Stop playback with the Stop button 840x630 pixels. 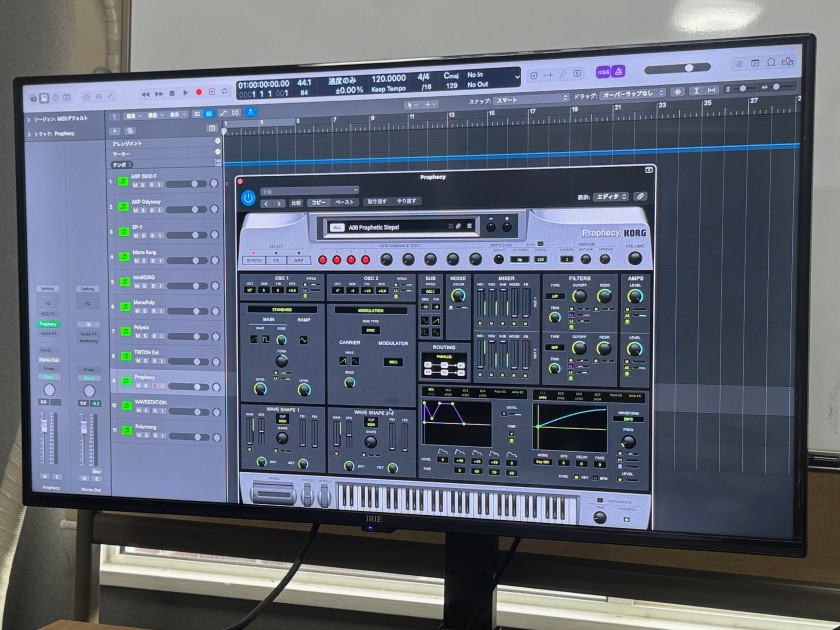[172, 93]
